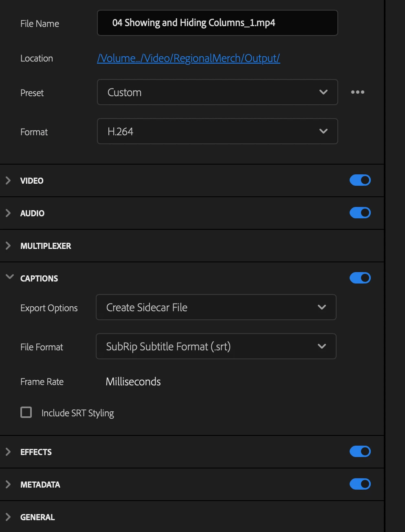Image resolution: width=405 pixels, height=532 pixels.
Task: Expand the EFFECTS section chevron
Action: [8, 452]
